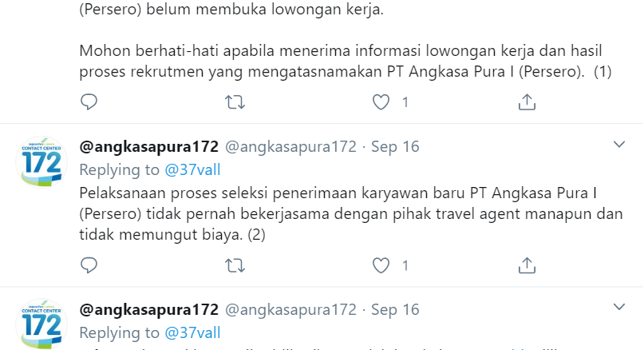Retweet the tweet ending with (2)

(x=235, y=265)
